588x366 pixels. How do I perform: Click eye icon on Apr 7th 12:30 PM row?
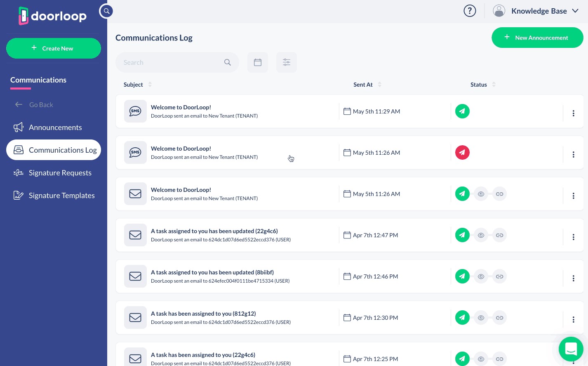coord(481,318)
